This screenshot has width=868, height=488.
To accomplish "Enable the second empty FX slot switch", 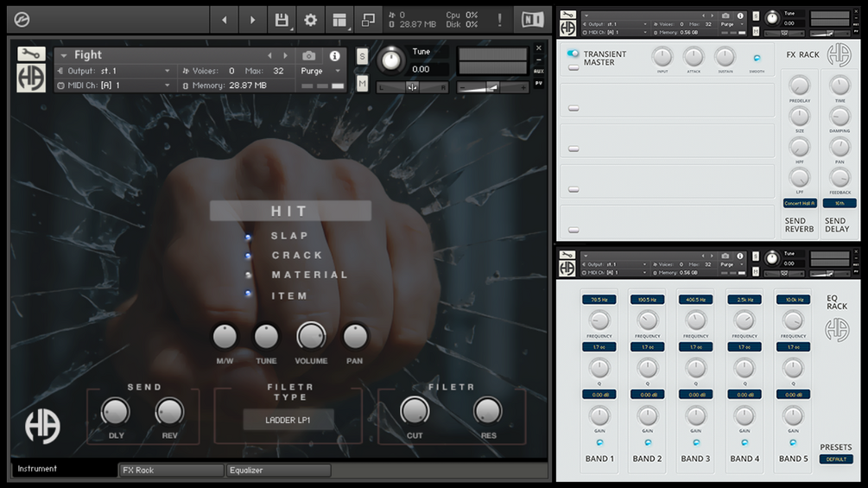I will tap(573, 149).
